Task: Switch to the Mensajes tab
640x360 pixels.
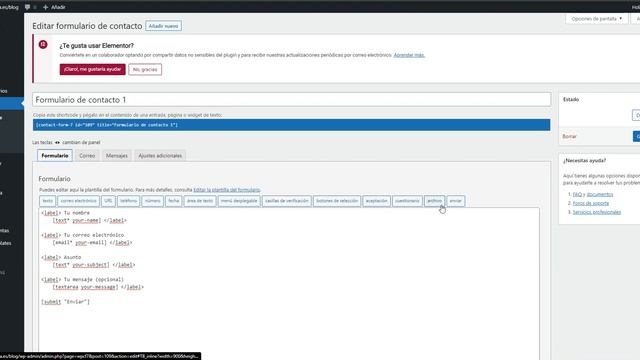Action: [117, 156]
